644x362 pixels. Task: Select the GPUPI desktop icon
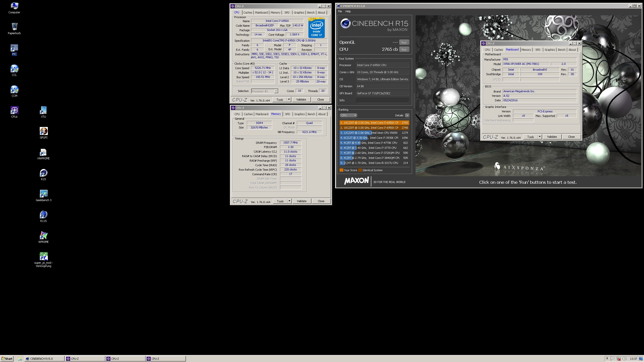(44, 133)
